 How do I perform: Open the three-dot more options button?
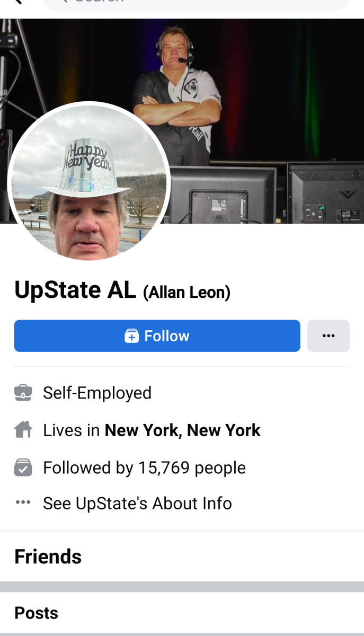(329, 335)
